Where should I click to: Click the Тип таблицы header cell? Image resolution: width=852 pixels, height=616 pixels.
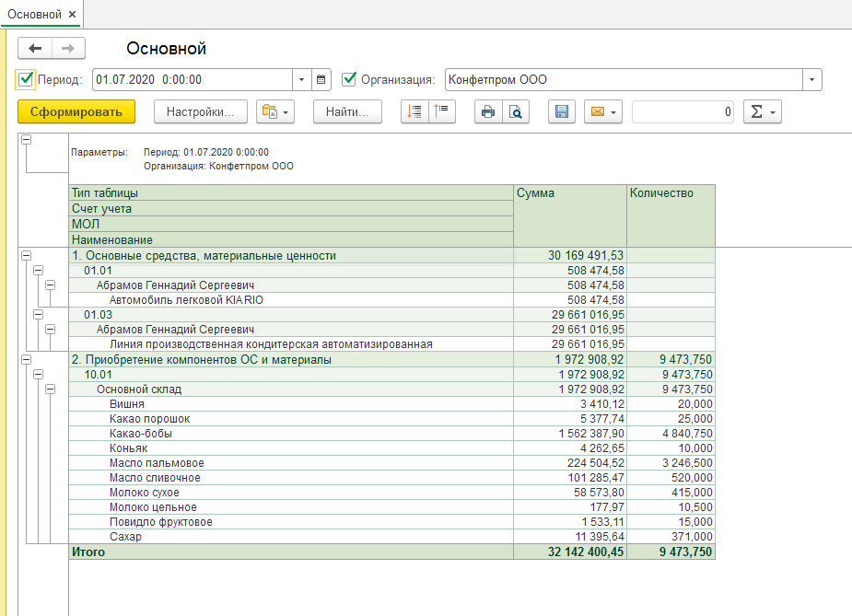click(291, 192)
